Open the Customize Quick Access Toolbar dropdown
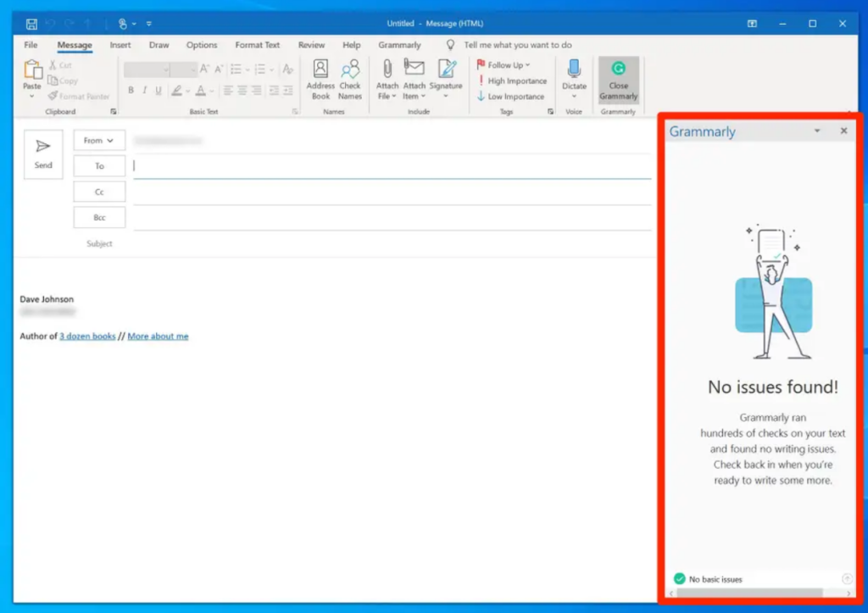Screen dimensions: 868x613 pyautogui.click(x=149, y=24)
